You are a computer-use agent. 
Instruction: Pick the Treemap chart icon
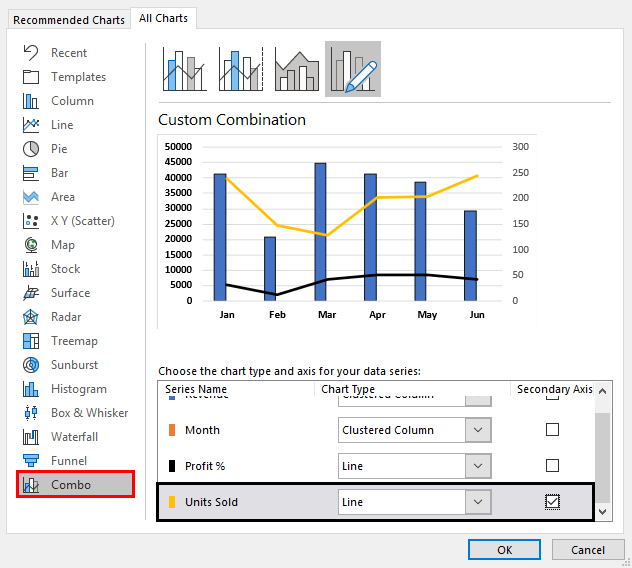pyautogui.click(x=31, y=341)
